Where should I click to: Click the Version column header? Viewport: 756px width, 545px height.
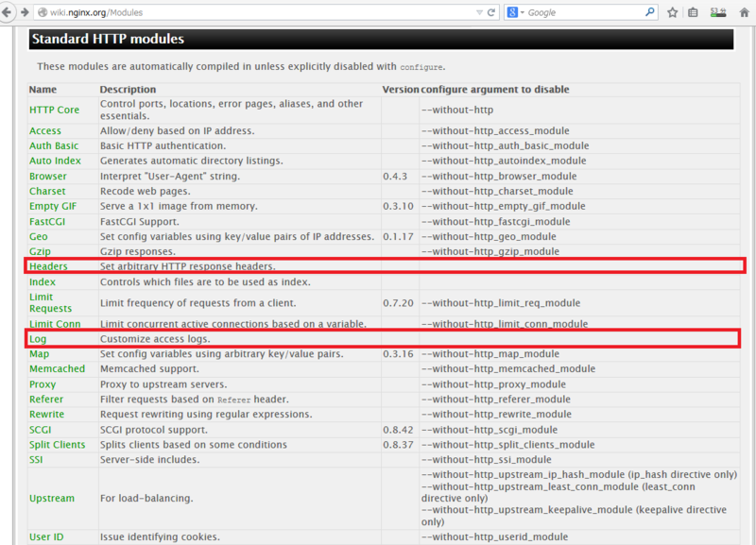(401, 89)
